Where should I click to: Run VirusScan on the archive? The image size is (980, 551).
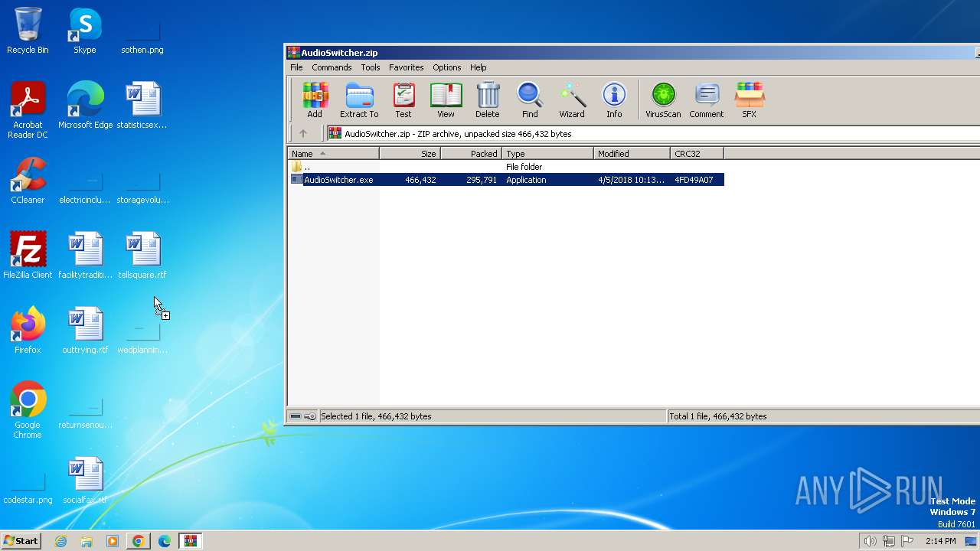point(663,100)
